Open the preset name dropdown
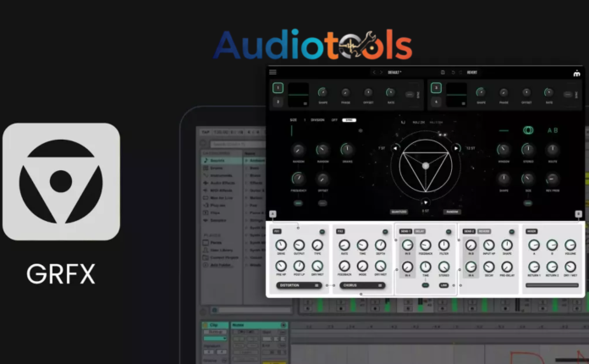The height and width of the screenshot is (364, 589). [x=396, y=72]
